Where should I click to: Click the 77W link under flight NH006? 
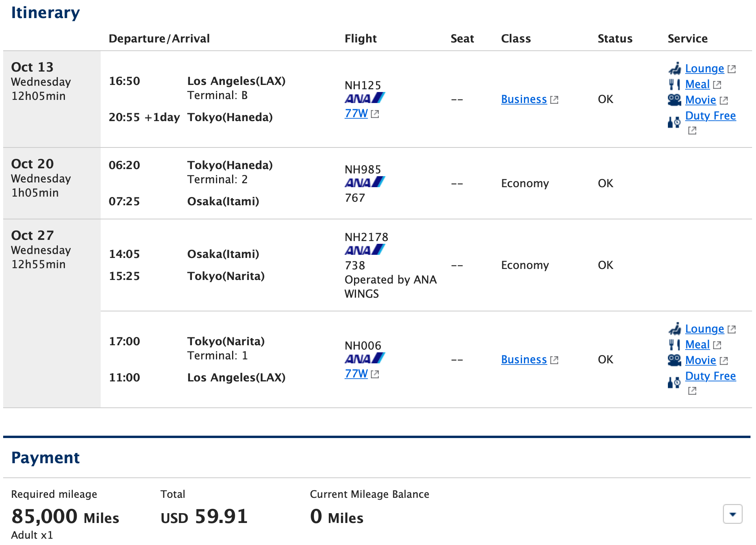(x=355, y=374)
